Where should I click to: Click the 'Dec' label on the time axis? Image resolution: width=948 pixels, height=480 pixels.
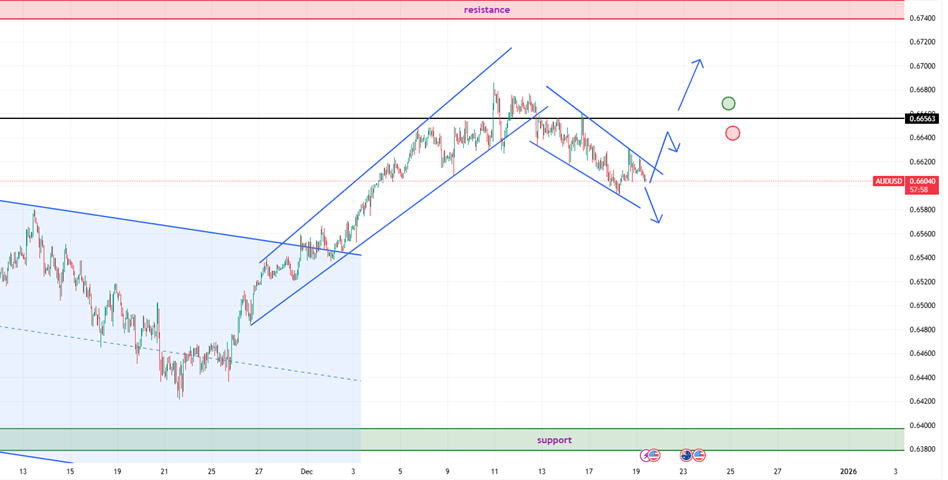pyautogui.click(x=308, y=470)
